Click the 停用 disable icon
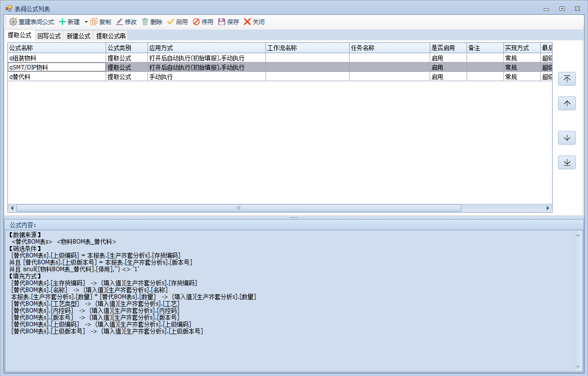The height and width of the screenshot is (376, 588). [196, 22]
